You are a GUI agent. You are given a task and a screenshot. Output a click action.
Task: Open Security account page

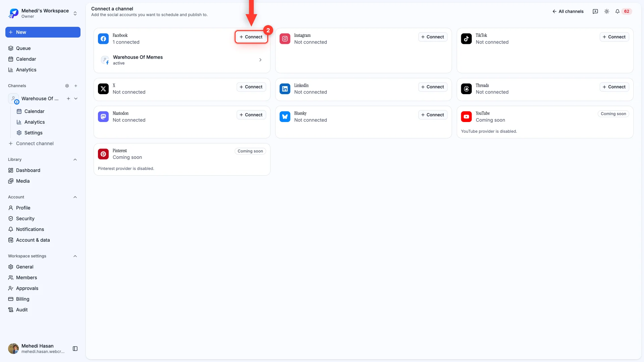(x=43, y=219)
